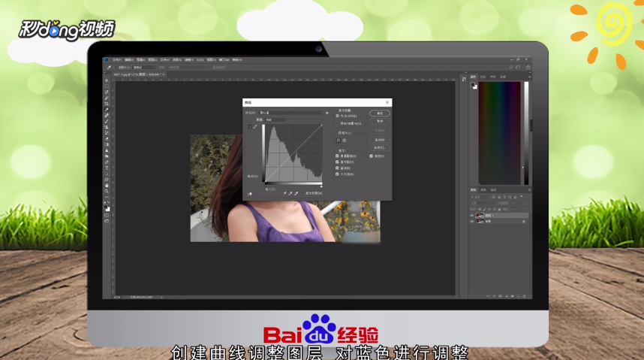Viewport: 644px width, 360px height.
Task: Toggle Quick Mask mode icon
Action: pos(107,215)
